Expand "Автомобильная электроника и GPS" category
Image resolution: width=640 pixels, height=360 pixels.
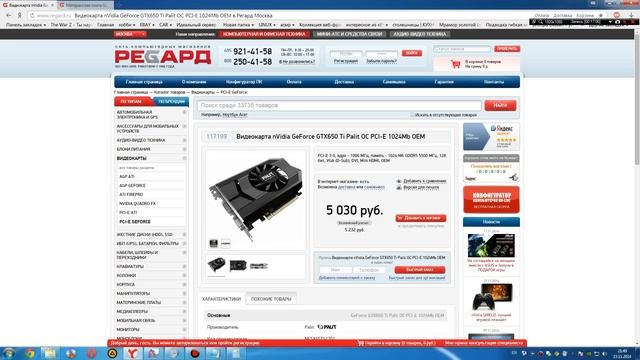coord(184,112)
